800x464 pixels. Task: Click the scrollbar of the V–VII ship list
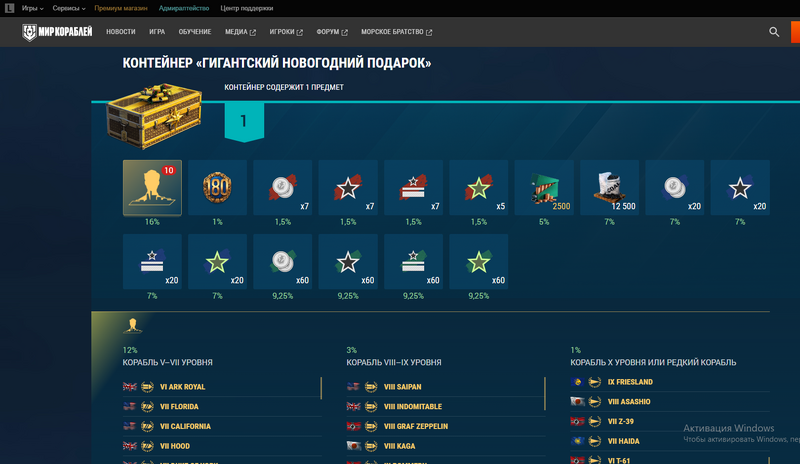point(321,388)
